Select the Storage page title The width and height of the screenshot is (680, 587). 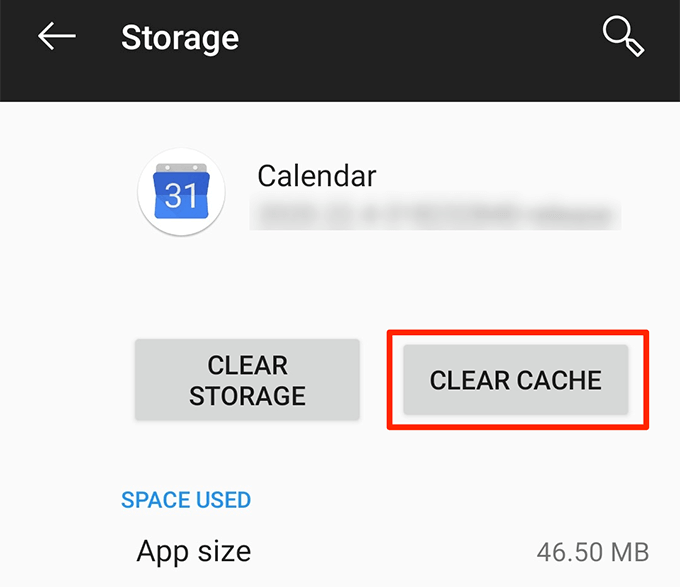coord(180,38)
